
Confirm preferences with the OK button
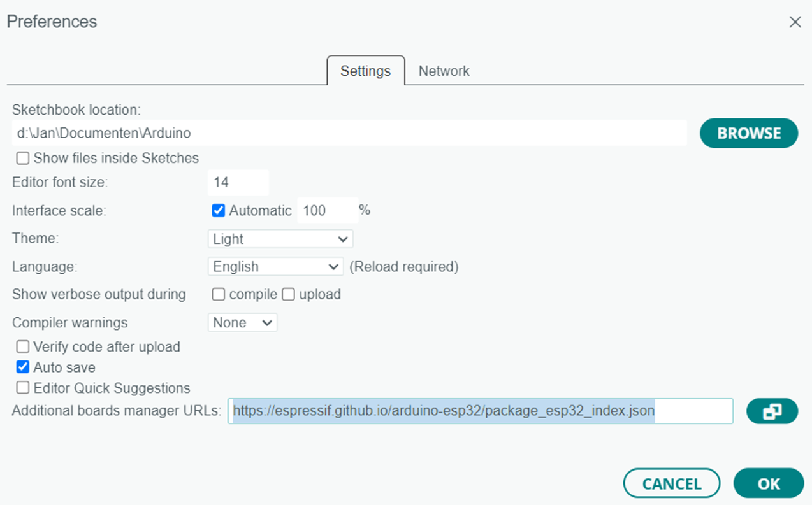coord(768,483)
